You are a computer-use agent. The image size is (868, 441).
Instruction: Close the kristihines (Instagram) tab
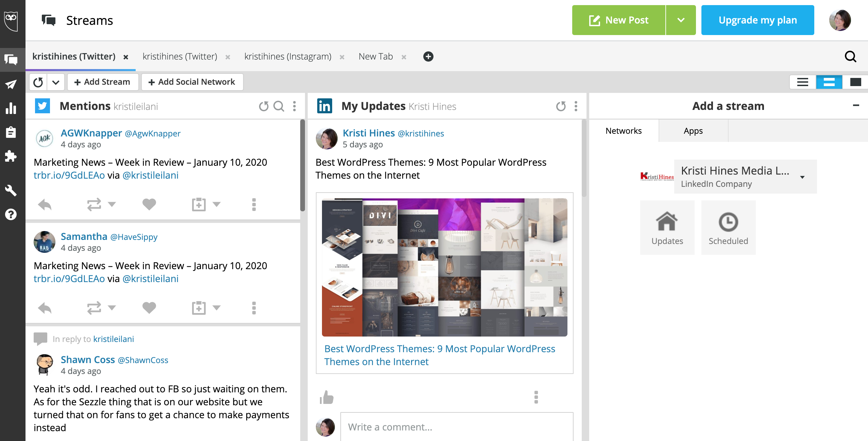coord(342,57)
